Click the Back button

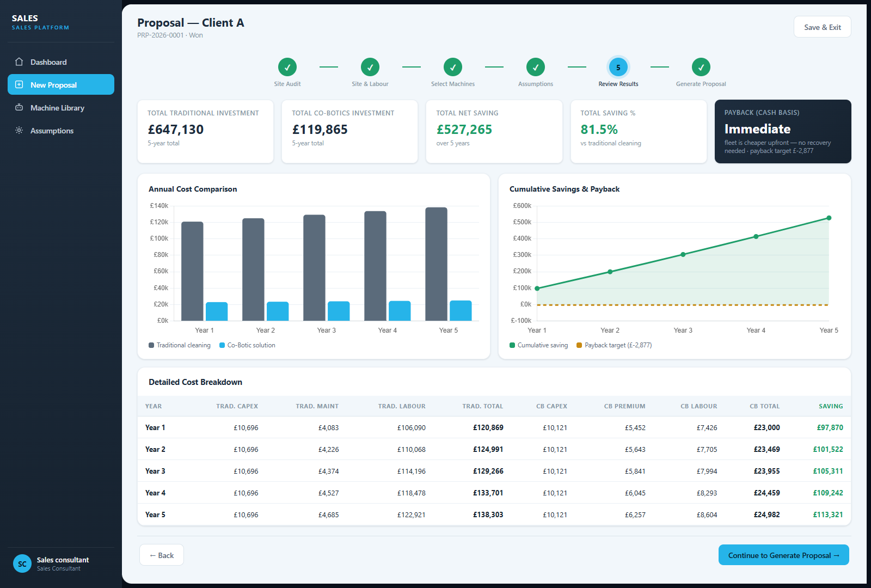[162, 555]
